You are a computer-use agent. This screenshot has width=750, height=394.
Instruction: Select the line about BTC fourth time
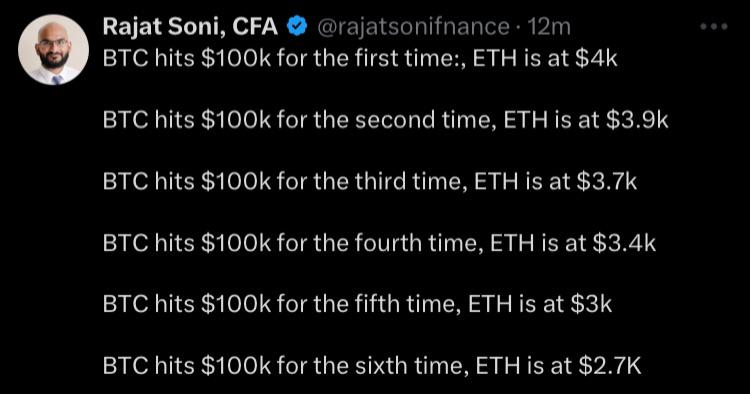(379, 243)
